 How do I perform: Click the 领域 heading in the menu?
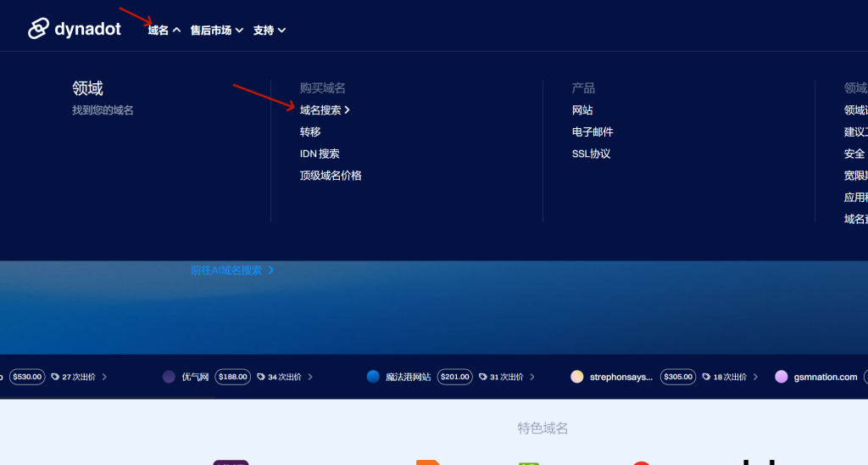coord(87,88)
